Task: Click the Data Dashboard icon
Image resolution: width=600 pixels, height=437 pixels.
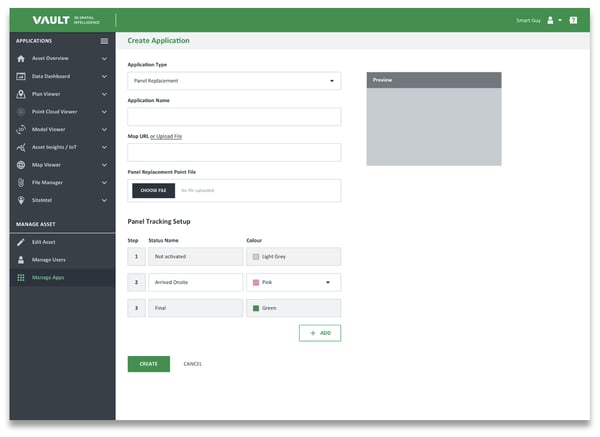Action: (x=21, y=76)
